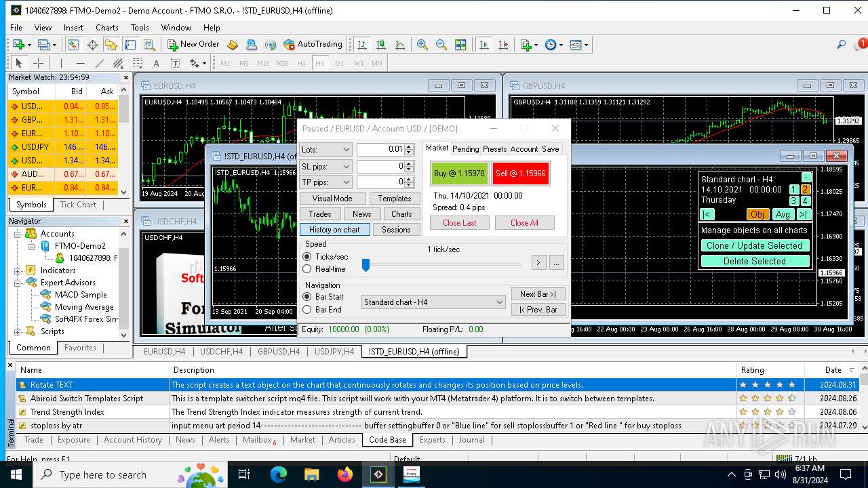
Task: Open the Templates dropdown in toolbar
Action: click(x=579, y=45)
